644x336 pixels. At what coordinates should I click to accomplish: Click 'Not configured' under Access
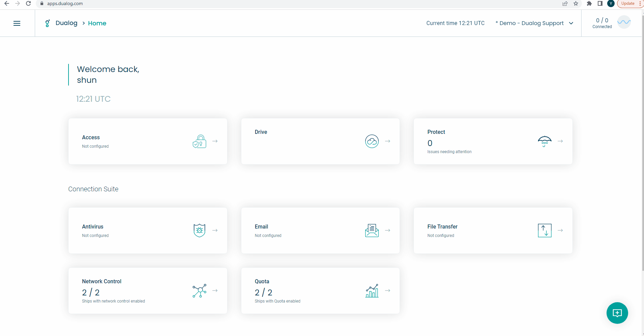pyautogui.click(x=95, y=146)
